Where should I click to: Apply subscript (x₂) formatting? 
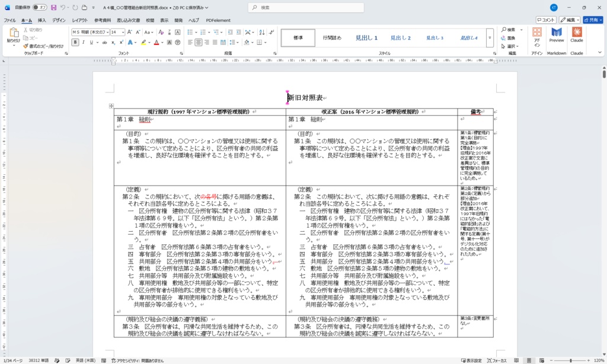pyautogui.click(x=113, y=43)
